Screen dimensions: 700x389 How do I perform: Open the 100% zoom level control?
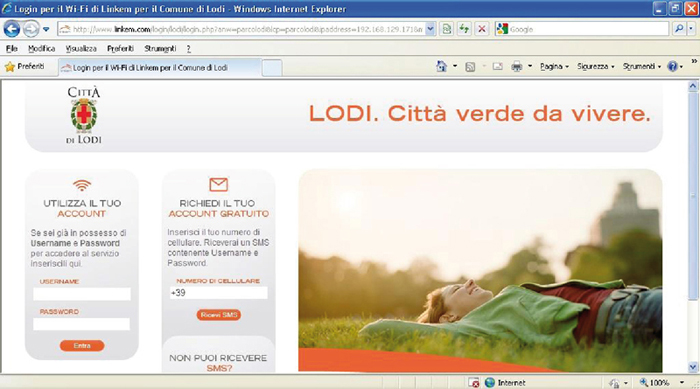pos(655,383)
